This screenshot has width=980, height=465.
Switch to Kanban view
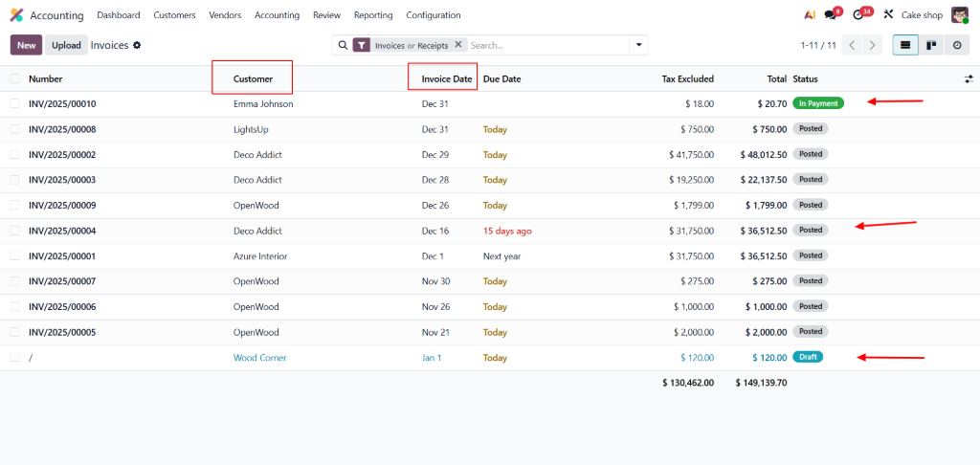(x=931, y=45)
